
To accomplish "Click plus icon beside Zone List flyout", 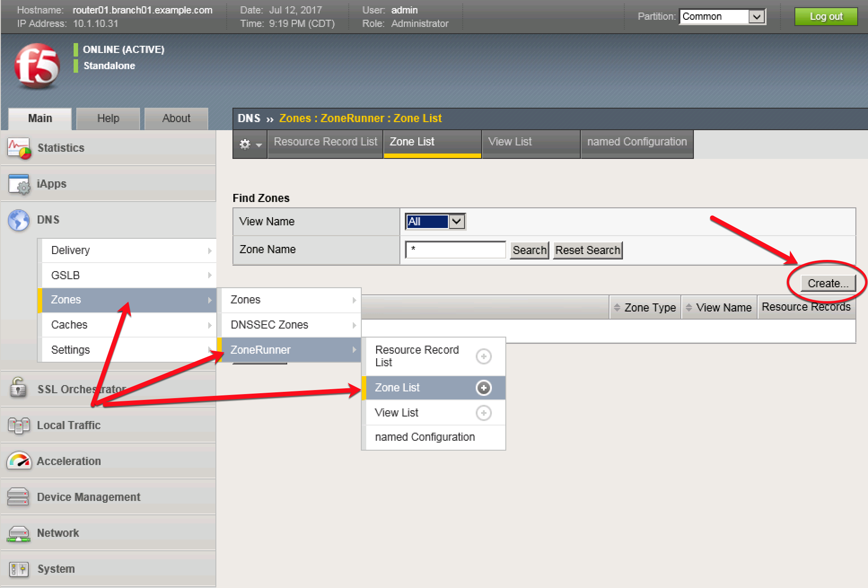I will (483, 388).
